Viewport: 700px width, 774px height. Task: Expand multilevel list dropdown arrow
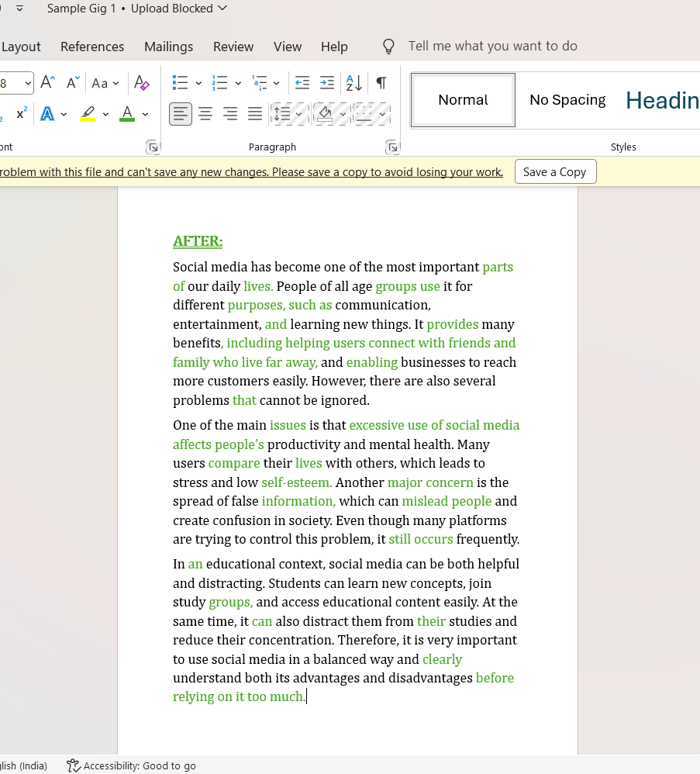click(276, 84)
